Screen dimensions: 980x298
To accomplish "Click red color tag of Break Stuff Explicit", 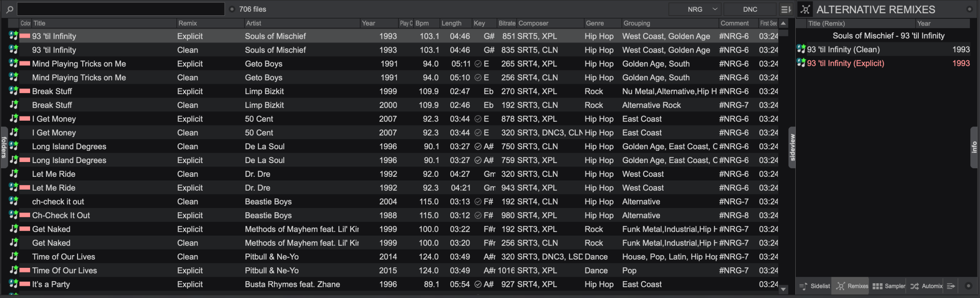I will click(25, 91).
